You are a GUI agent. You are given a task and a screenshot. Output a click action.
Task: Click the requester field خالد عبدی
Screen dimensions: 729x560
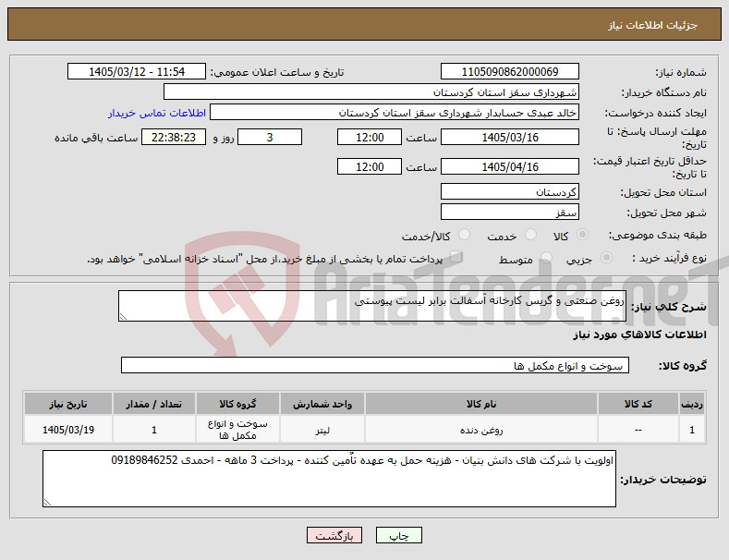395,113
